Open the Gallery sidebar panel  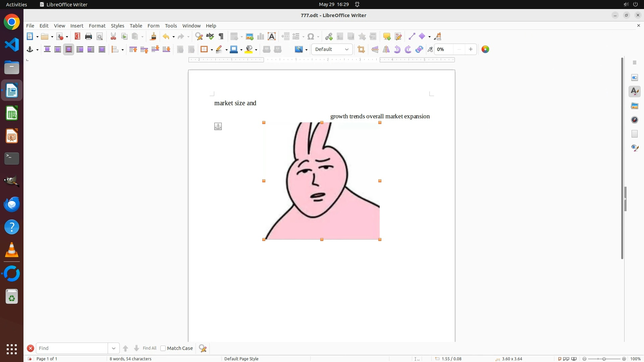[x=635, y=106]
